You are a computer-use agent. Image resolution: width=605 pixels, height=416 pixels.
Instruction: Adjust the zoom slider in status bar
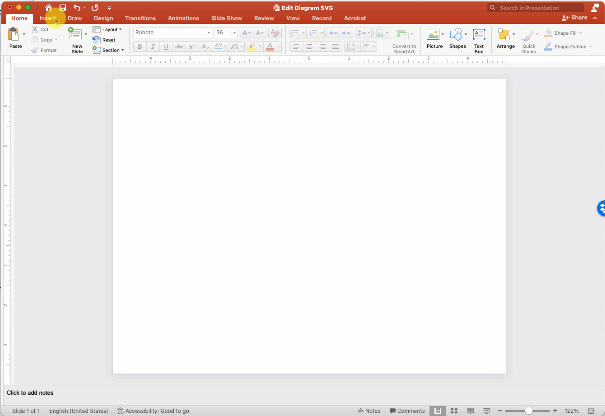[x=528, y=411]
